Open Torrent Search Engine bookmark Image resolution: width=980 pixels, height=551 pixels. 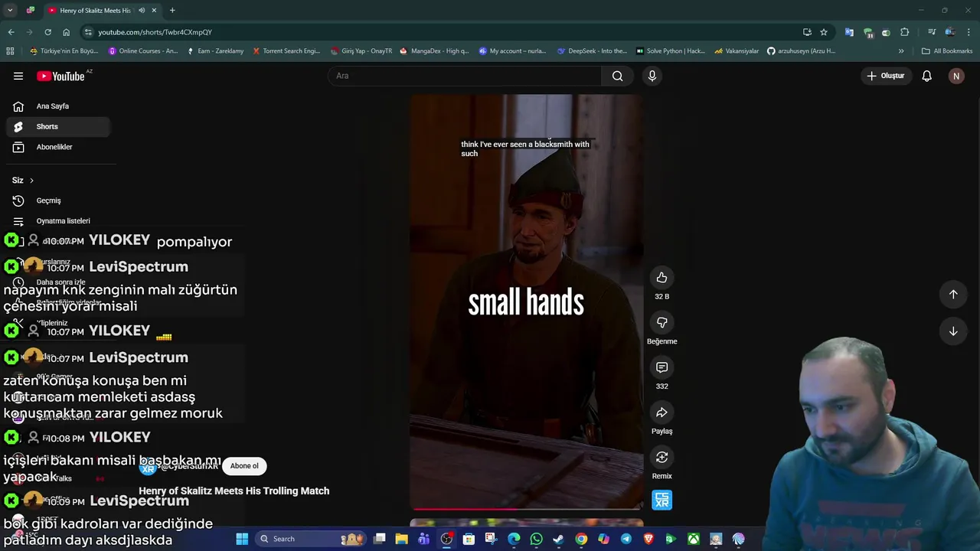(286, 51)
